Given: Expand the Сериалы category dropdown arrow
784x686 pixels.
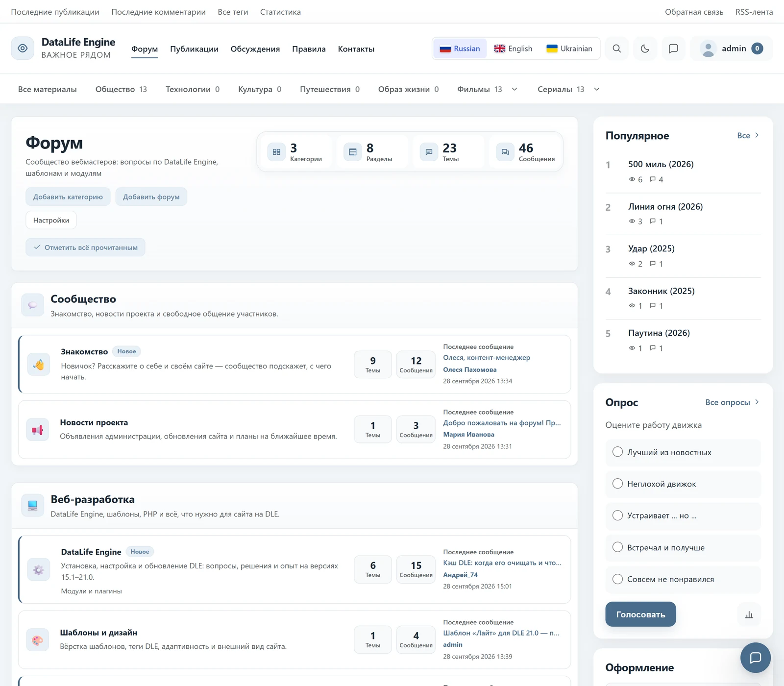Looking at the screenshot, I should 597,89.
